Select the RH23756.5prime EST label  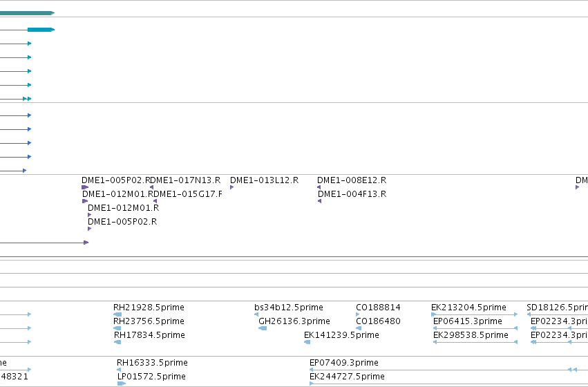[x=149, y=321]
